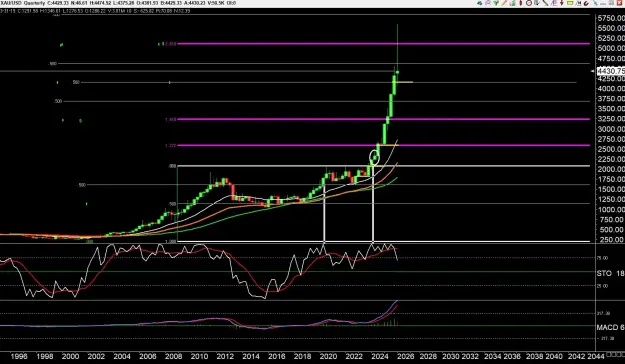Click the gray document toolbar icon
625x364 pixels.
(537, 3)
